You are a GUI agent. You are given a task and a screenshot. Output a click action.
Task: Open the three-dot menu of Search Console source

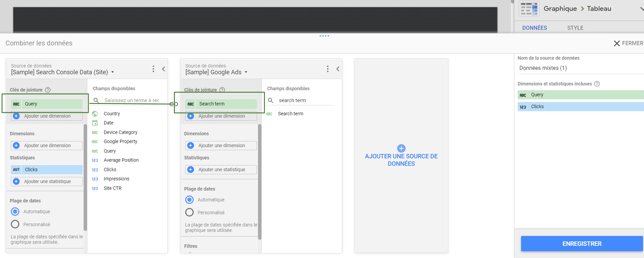pos(153,69)
